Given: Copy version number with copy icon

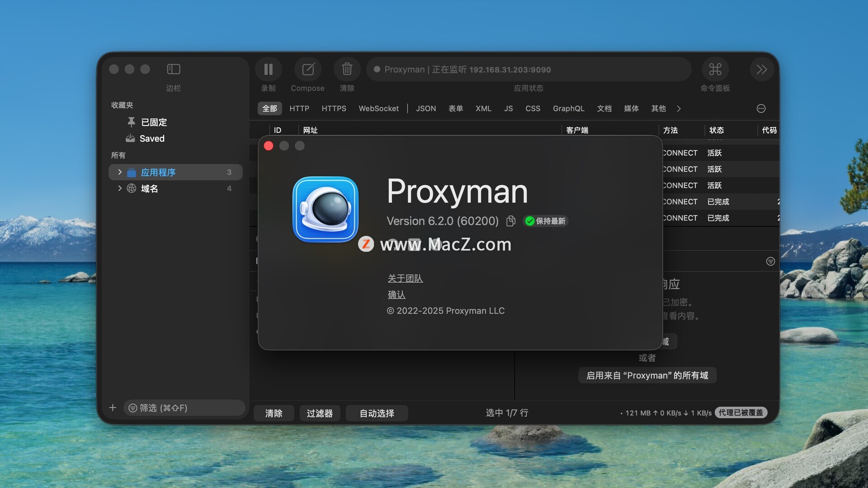Looking at the screenshot, I should 511,221.
